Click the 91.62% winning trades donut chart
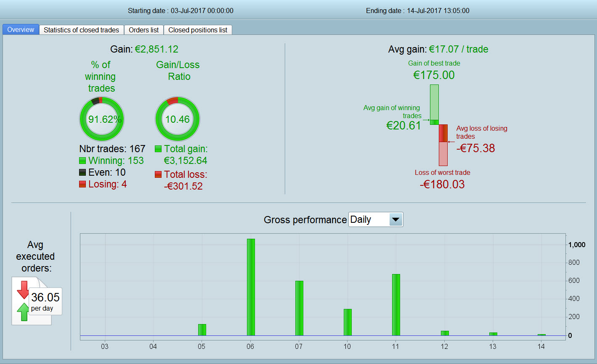The width and height of the screenshot is (597, 364). click(102, 119)
